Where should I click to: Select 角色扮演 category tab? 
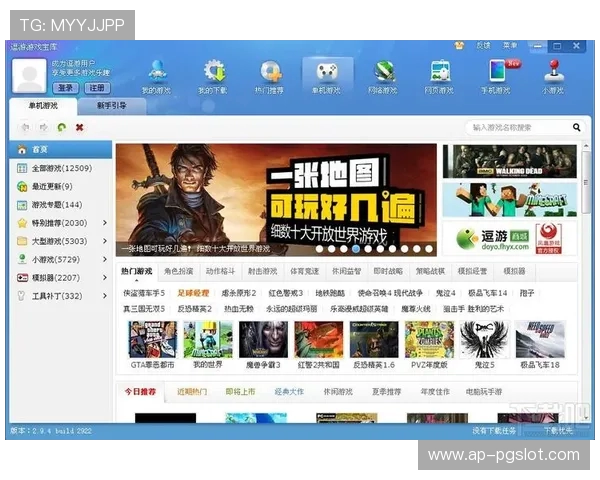coord(178,271)
